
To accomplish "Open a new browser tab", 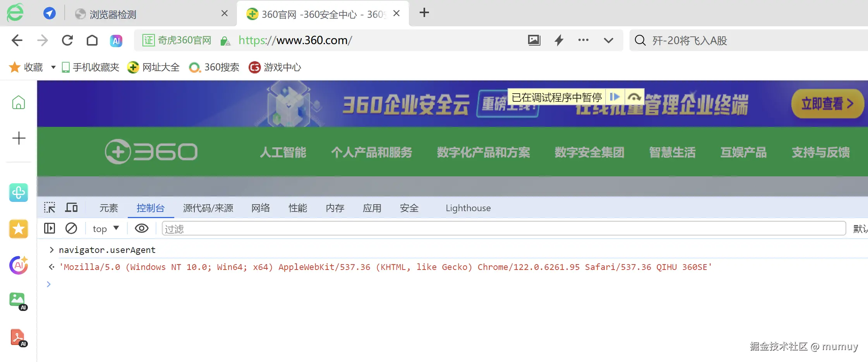I will click(424, 13).
